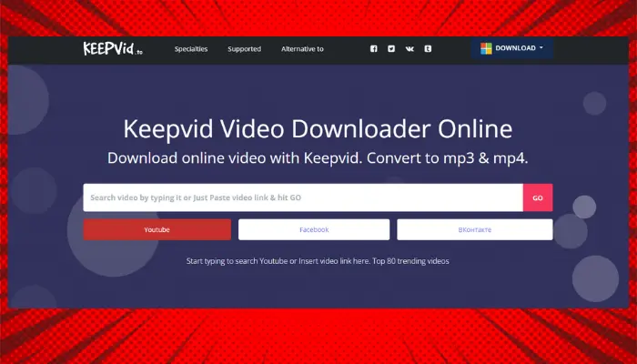The width and height of the screenshot is (637, 364).
Task: Open the Tumblr social icon
Action: tap(428, 49)
